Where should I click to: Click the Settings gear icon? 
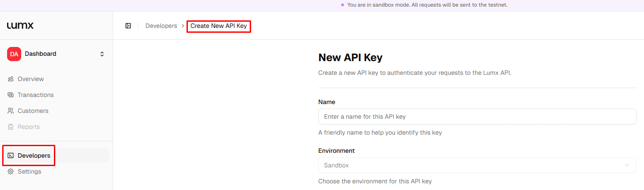[x=11, y=171]
